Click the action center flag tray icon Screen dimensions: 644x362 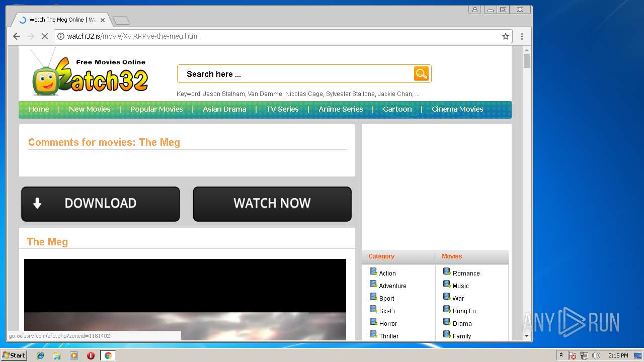pyautogui.click(x=572, y=355)
